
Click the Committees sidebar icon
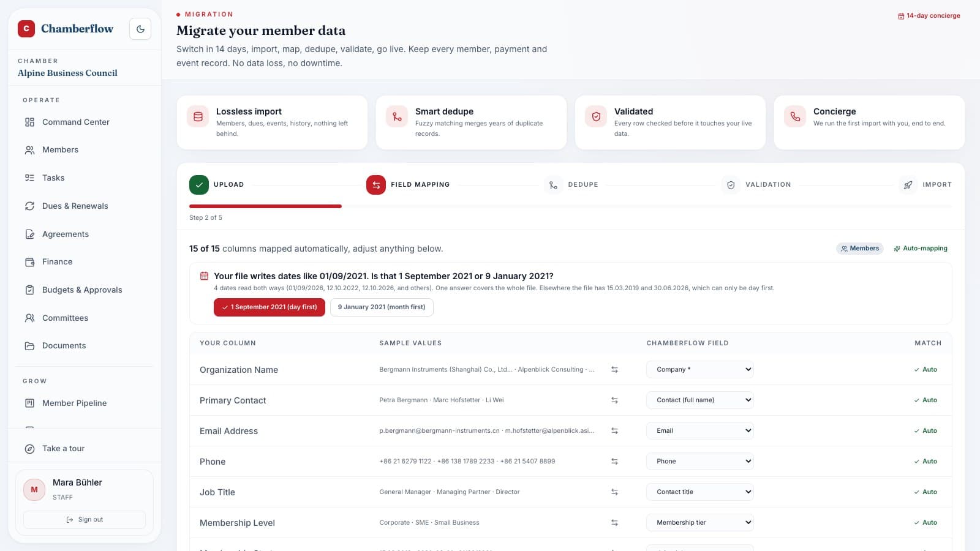tap(29, 318)
